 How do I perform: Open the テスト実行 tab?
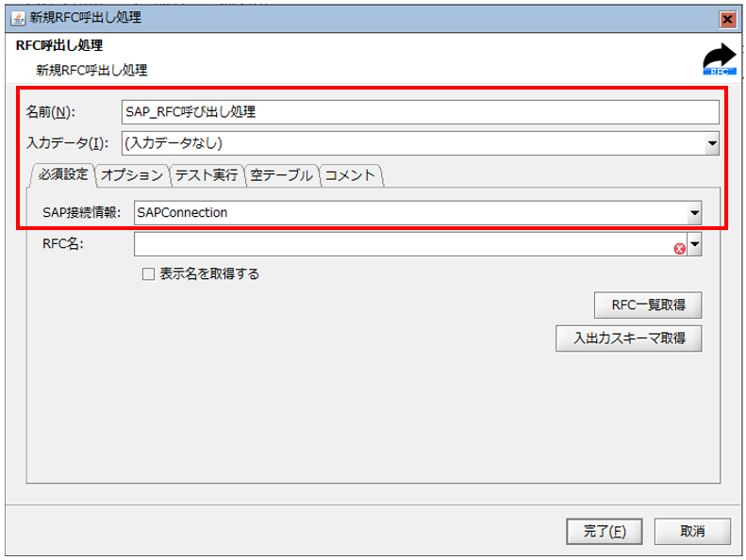pyautogui.click(x=207, y=175)
